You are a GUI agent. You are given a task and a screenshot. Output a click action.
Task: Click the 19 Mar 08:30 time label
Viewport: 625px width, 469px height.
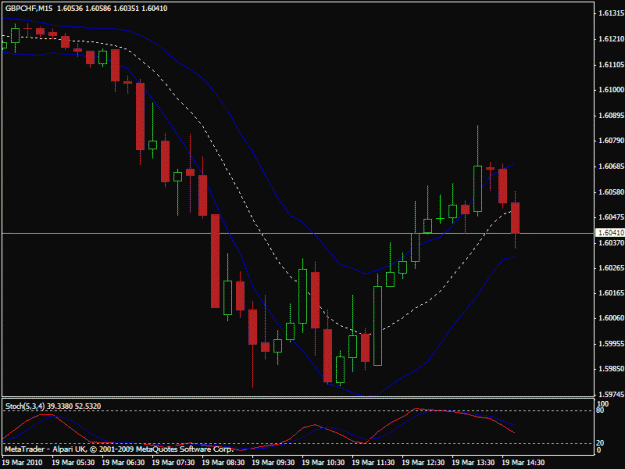[x=223, y=463]
